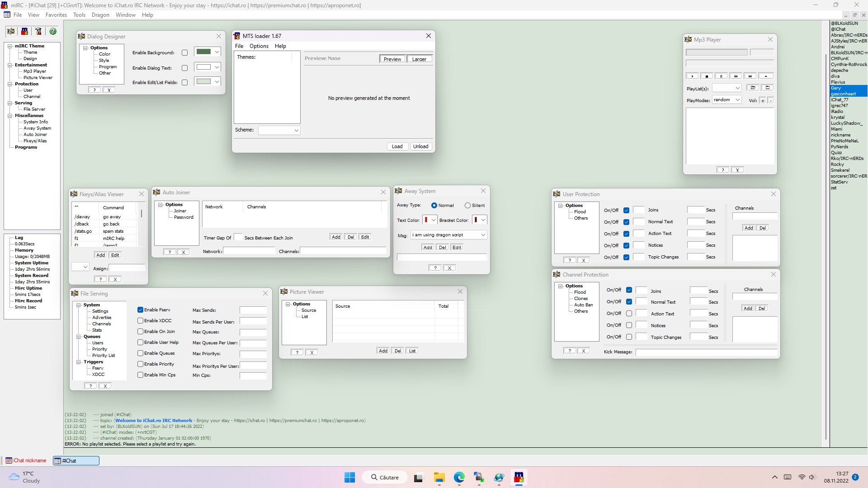
Task: Click the mIRC icon in taskbar
Action: click(x=519, y=478)
